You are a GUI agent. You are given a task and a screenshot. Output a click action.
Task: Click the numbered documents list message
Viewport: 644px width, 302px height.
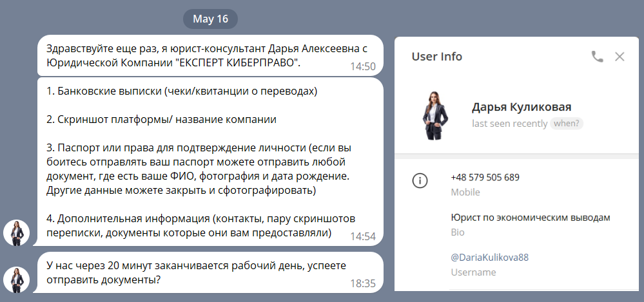point(193,161)
